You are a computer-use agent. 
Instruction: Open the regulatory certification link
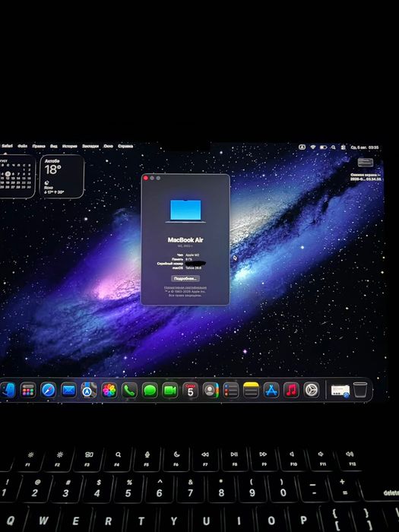point(185,288)
